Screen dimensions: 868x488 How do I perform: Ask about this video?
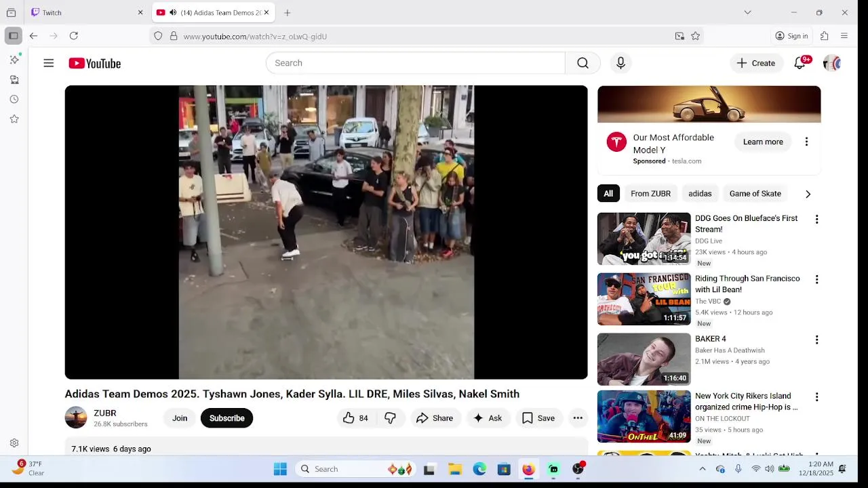[x=488, y=418]
